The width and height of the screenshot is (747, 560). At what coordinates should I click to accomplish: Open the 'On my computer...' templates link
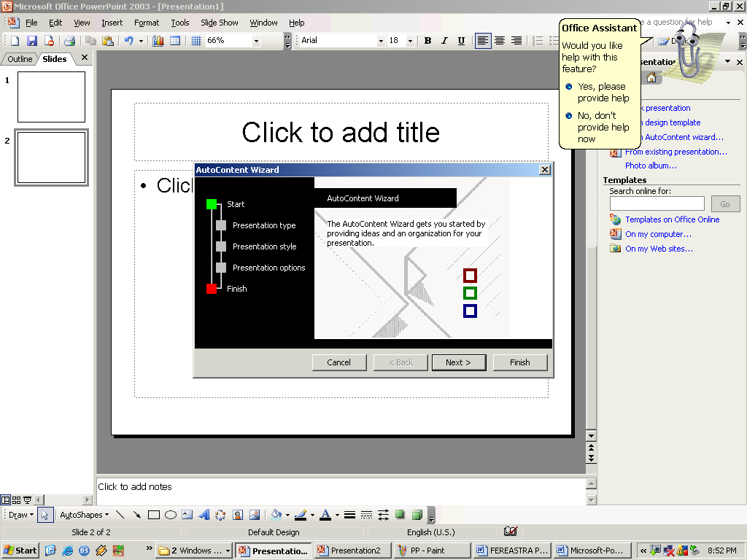click(658, 234)
